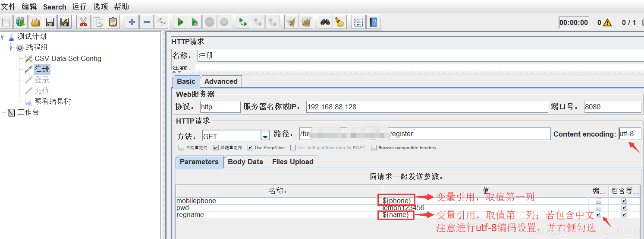644x239 pixels.
Task: Toggle include-equals checkbox in the pwd row
Action: [624, 208]
